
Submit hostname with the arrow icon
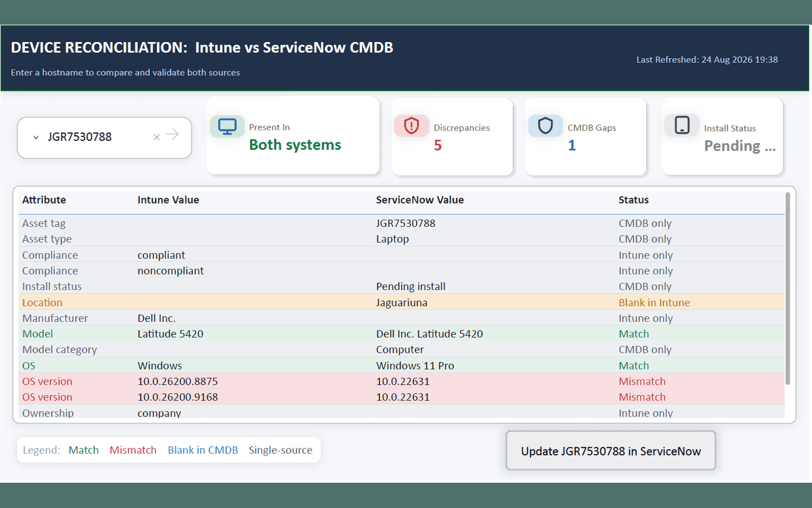click(173, 134)
